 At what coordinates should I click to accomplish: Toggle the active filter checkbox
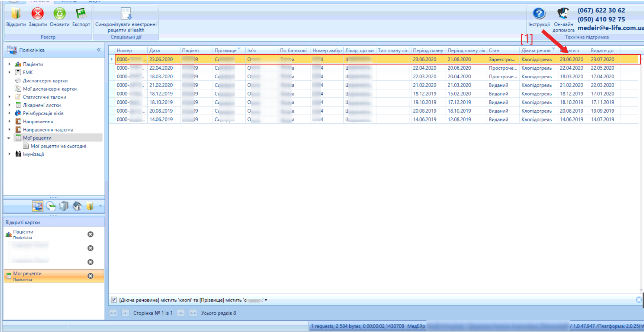click(x=114, y=300)
